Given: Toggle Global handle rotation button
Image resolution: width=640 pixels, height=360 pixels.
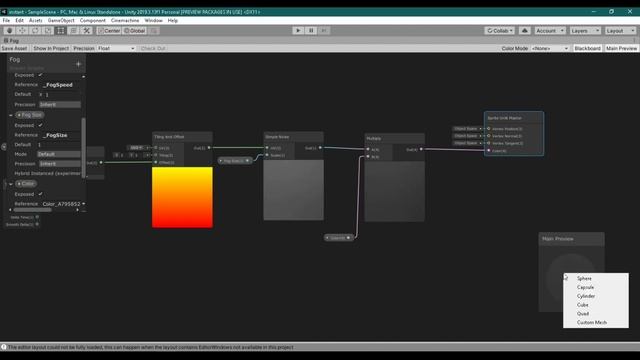Looking at the screenshot, I should tap(134, 31).
